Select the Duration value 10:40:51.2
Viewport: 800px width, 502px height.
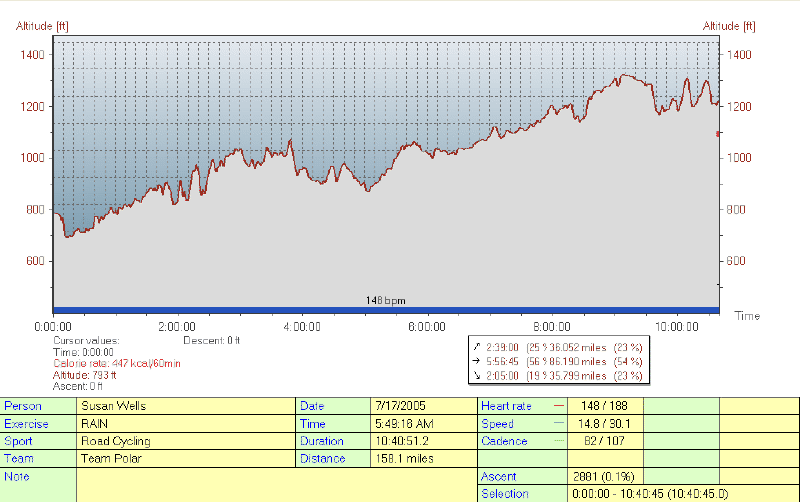422,441
